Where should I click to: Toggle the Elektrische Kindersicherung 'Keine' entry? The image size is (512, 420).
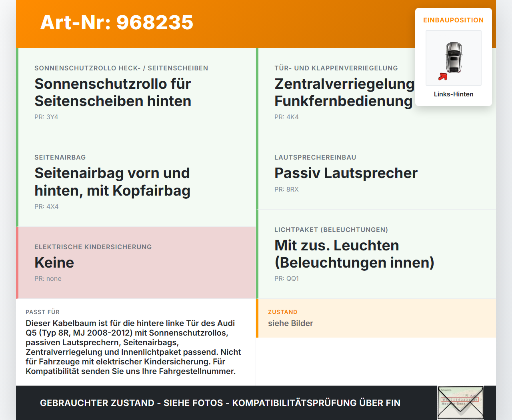click(x=54, y=263)
